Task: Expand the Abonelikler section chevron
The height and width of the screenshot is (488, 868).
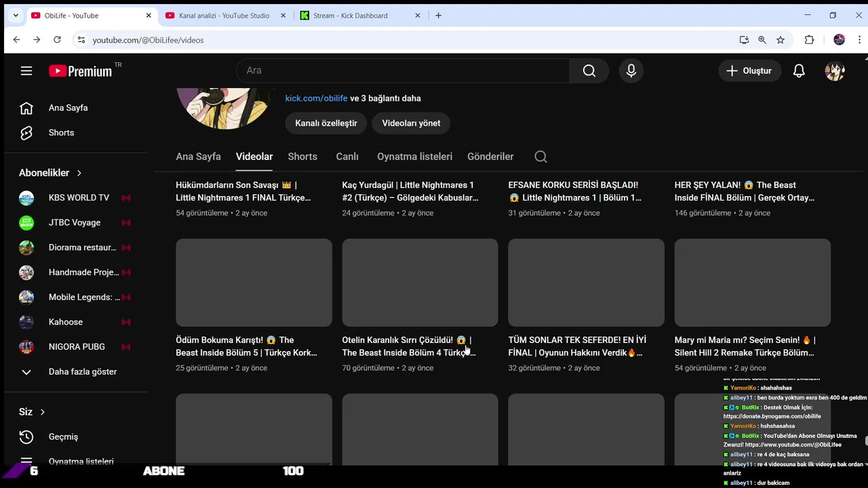Action: (79, 173)
